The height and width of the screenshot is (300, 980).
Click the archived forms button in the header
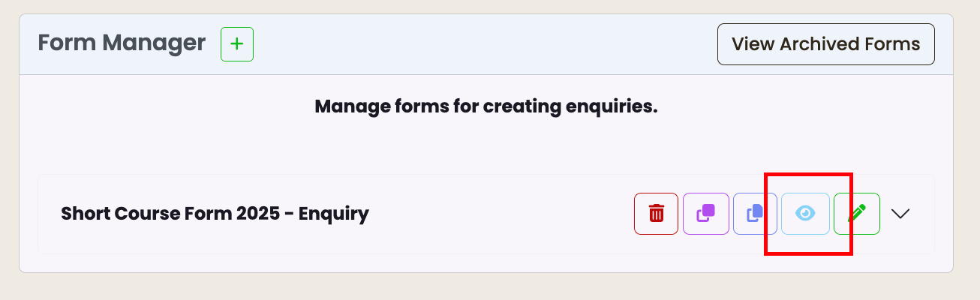(826, 44)
